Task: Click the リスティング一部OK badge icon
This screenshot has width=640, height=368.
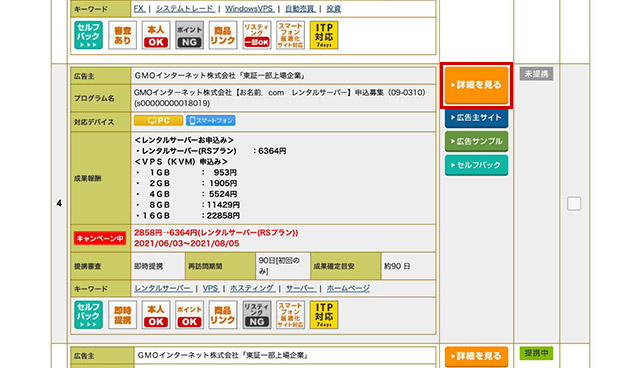Action: pos(257,35)
